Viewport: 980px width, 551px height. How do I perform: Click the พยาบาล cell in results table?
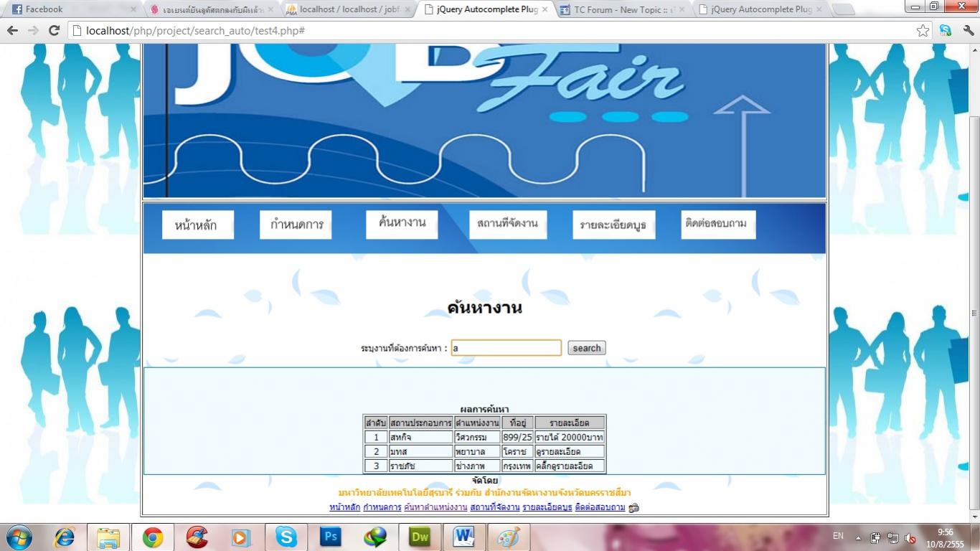pos(477,451)
